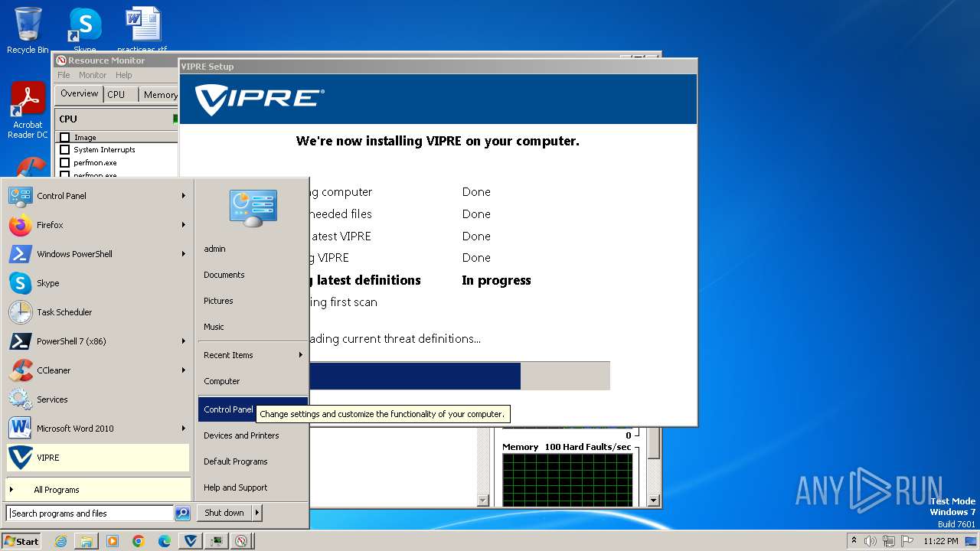Open Action Center flag tray icon

[x=907, y=541]
